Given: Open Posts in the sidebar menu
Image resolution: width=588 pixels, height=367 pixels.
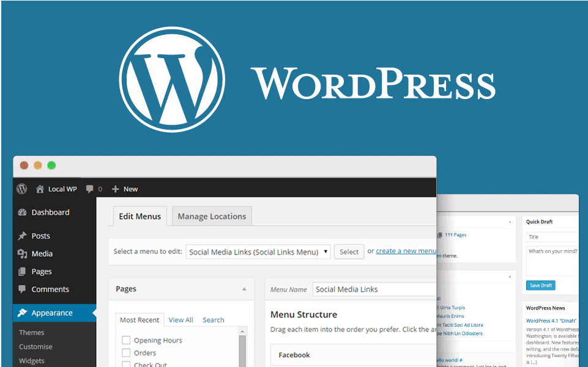Looking at the screenshot, I should coord(40,235).
